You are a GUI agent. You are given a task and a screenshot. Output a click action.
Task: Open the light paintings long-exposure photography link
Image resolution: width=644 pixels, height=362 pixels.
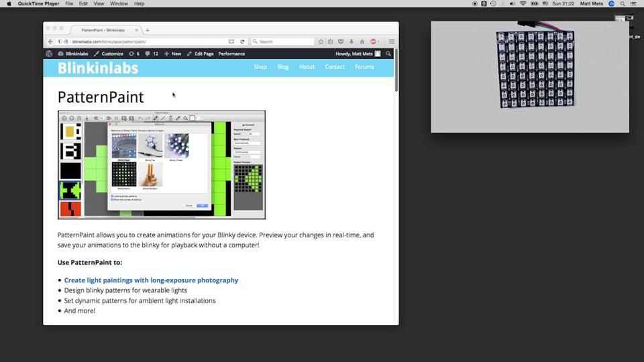pos(151,280)
